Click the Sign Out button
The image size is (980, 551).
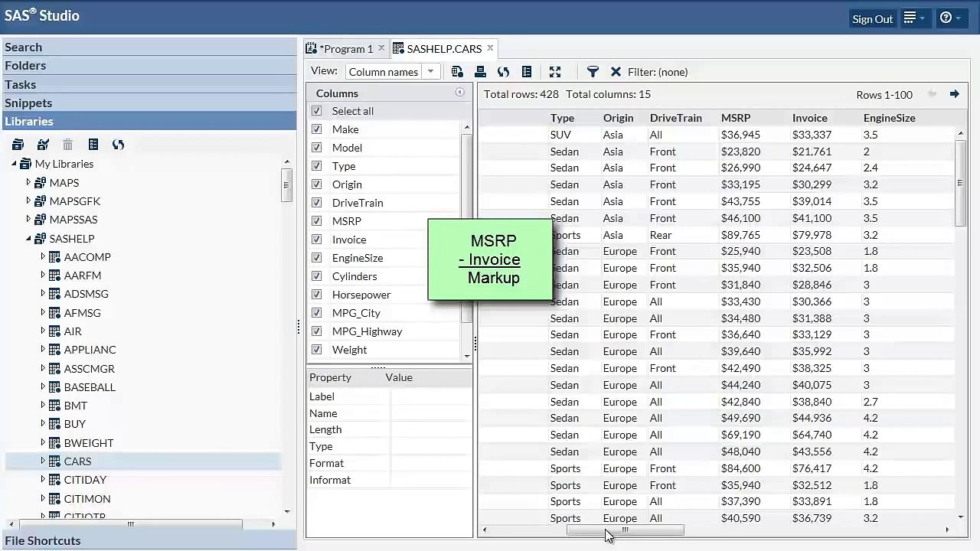click(873, 19)
